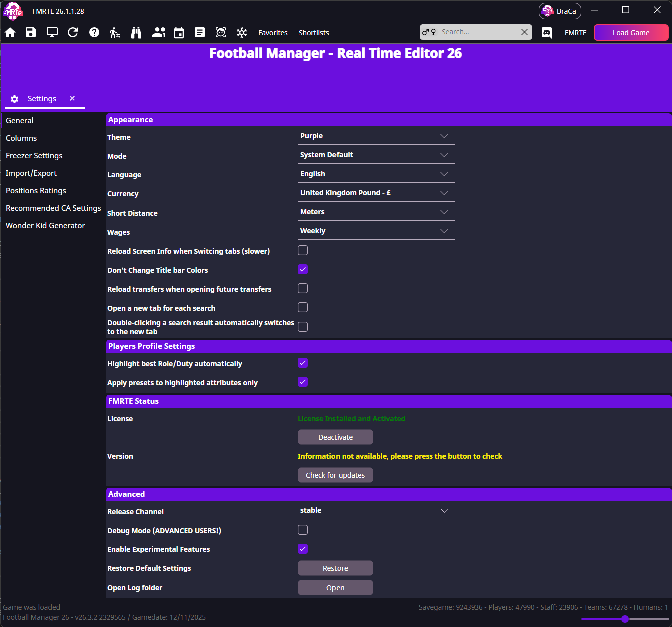Image resolution: width=672 pixels, height=627 pixels.
Task: Enable Open a new tab for each search
Action: 303,307
